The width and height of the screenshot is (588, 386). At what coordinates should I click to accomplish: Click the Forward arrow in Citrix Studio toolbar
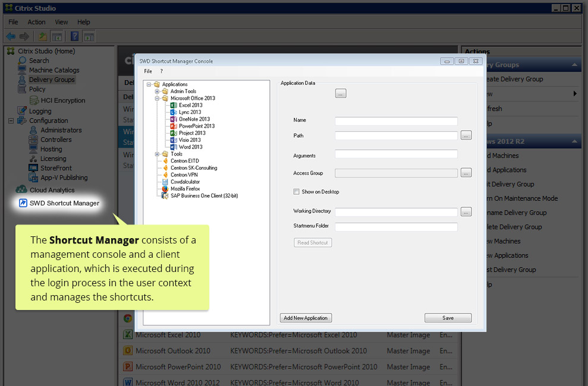[24, 36]
